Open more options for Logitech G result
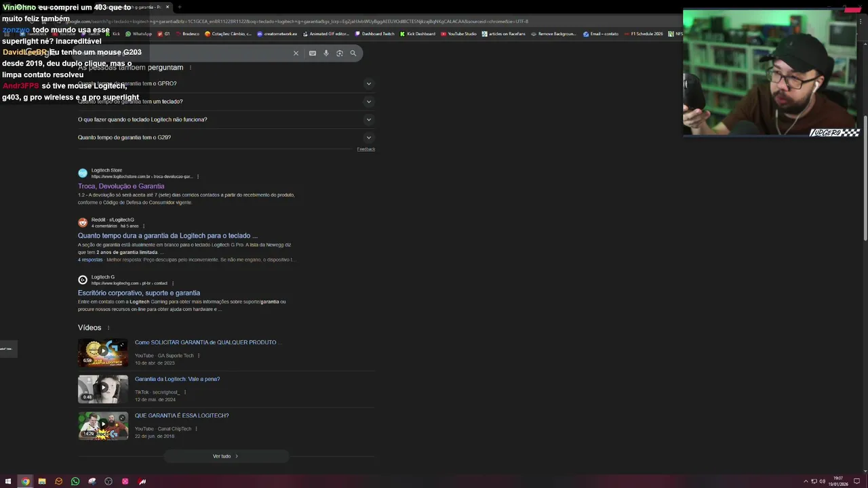The width and height of the screenshot is (868, 488). [173, 283]
